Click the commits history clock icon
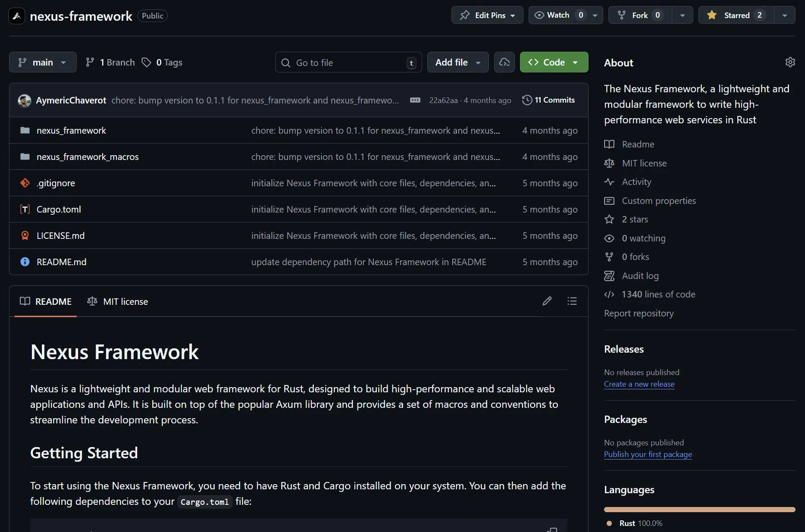 (527, 100)
